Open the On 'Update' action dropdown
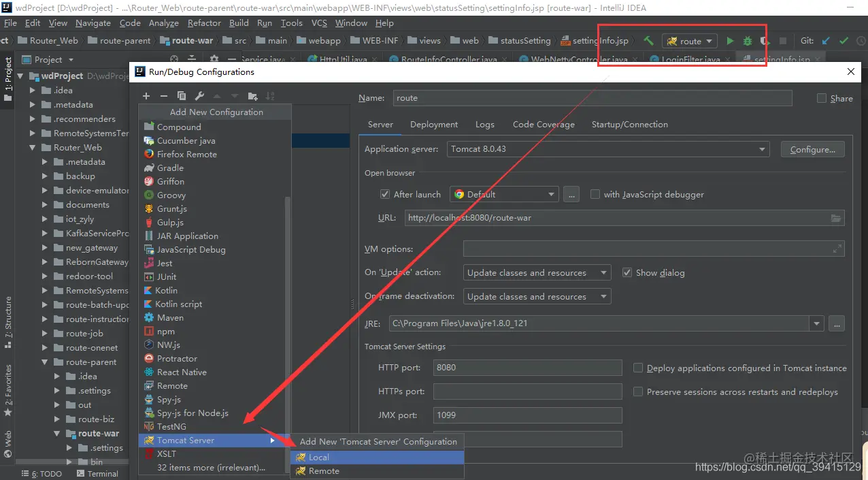This screenshot has height=480, width=868. 537,272
